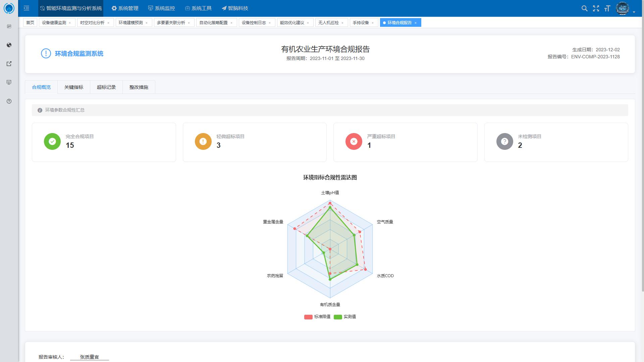Expand the 系统工具 top menu
The height and width of the screenshot is (362, 644).
[198, 8]
